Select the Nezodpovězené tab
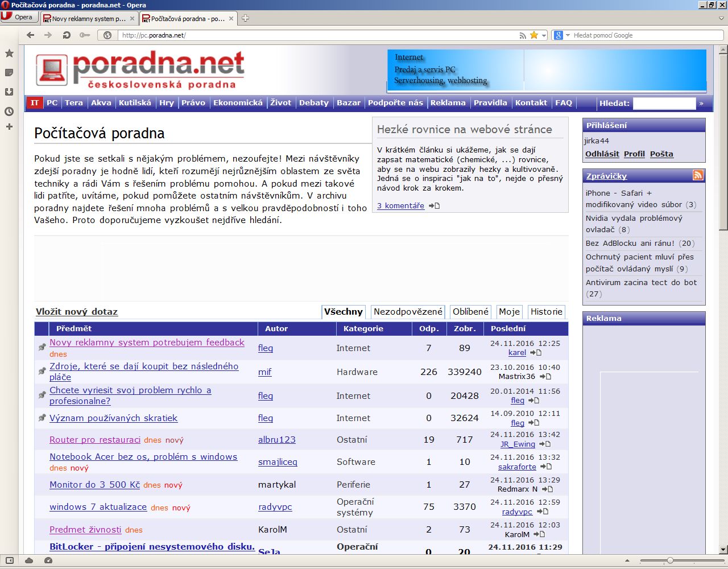Viewport: 728px width, 569px height. [x=408, y=312]
